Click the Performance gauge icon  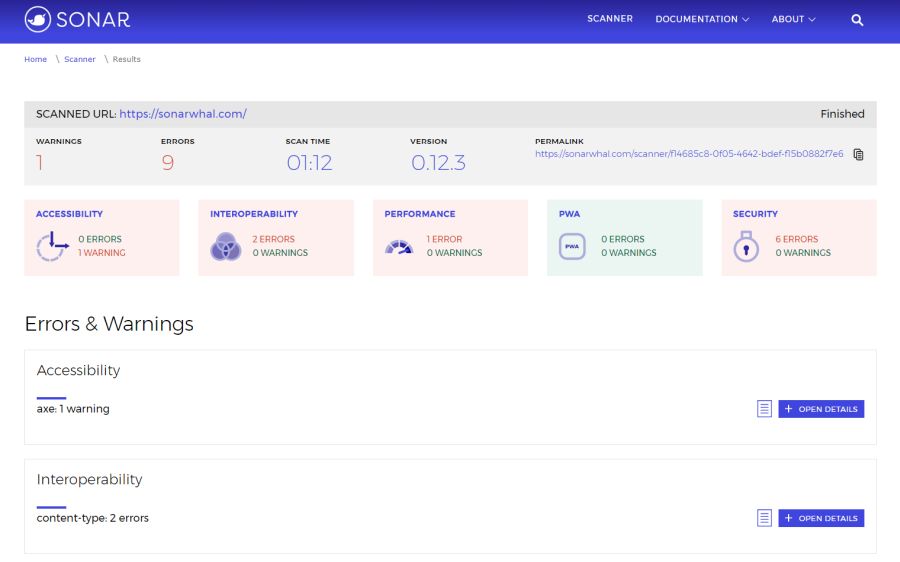coord(399,246)
